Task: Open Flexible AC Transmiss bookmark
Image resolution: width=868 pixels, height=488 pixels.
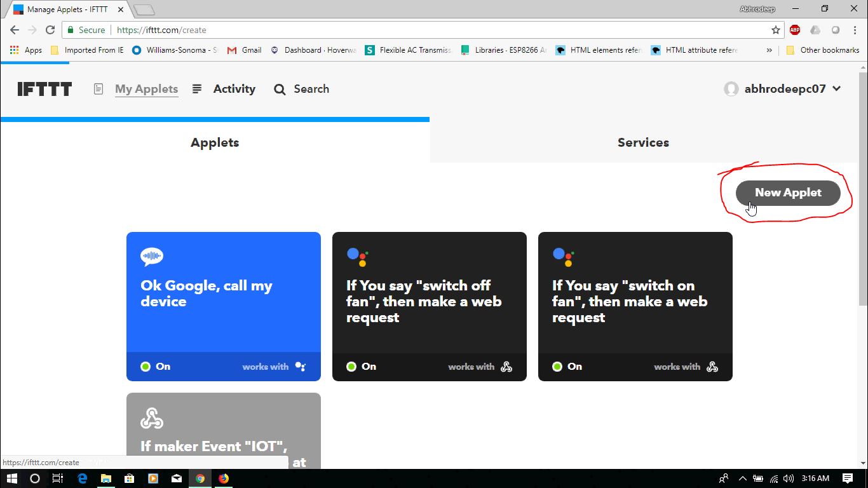Action: point(409,50)
